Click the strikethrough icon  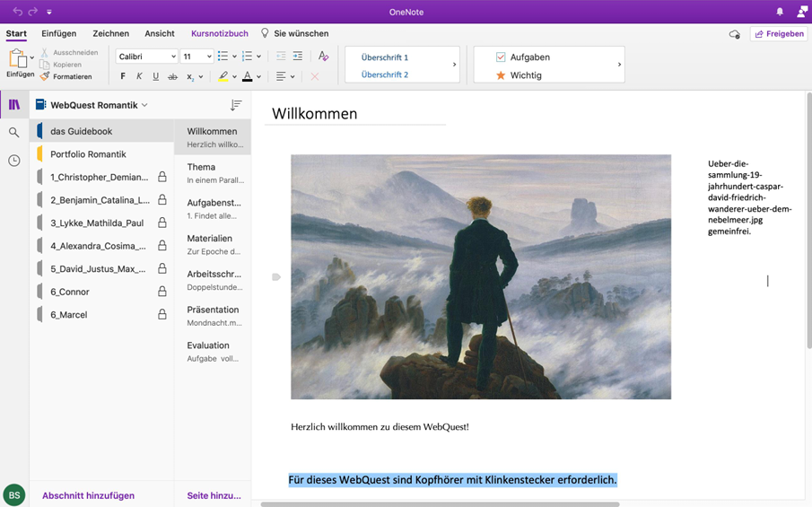point(172,77)
